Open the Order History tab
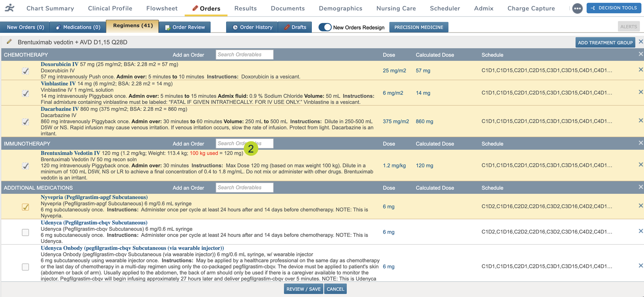 pos(252,27)
